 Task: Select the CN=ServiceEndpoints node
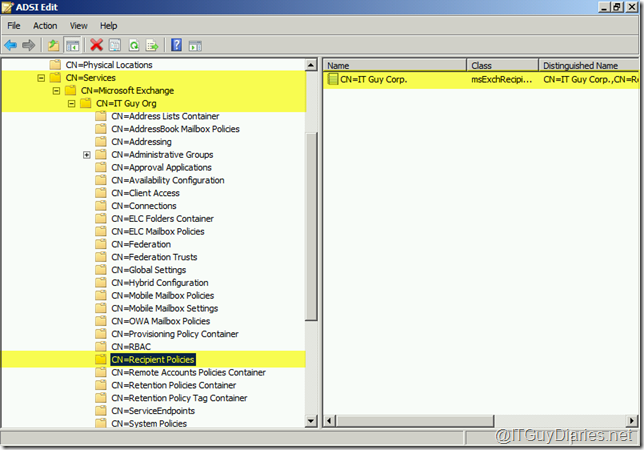[x=153, y=411]
